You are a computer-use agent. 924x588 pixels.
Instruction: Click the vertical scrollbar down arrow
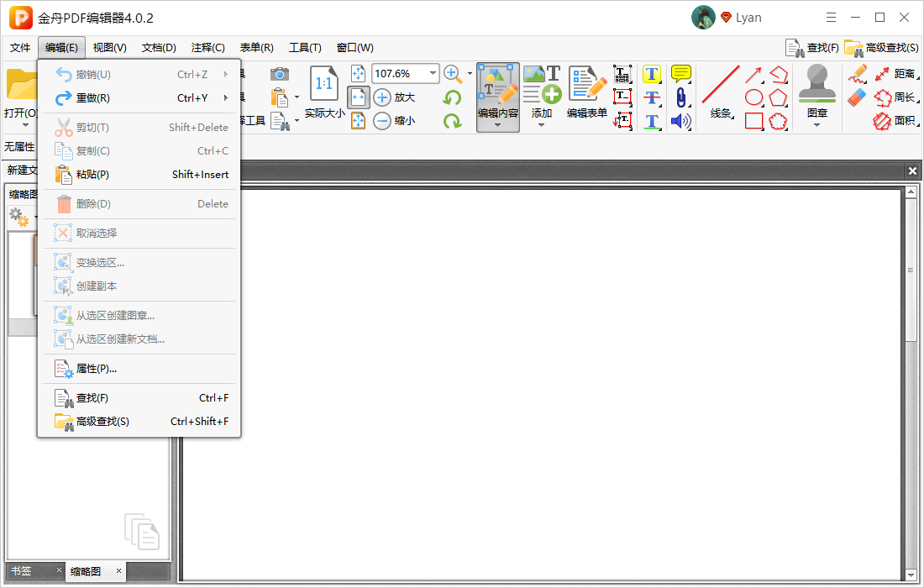tap(911, 575)
